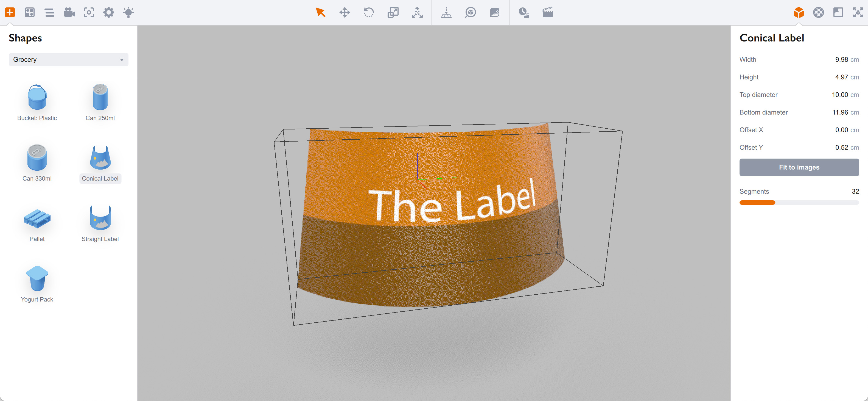This screenshot has height=401, width=868.
Task: Open the Add Shapes panel icon
Action: point(10,12)
